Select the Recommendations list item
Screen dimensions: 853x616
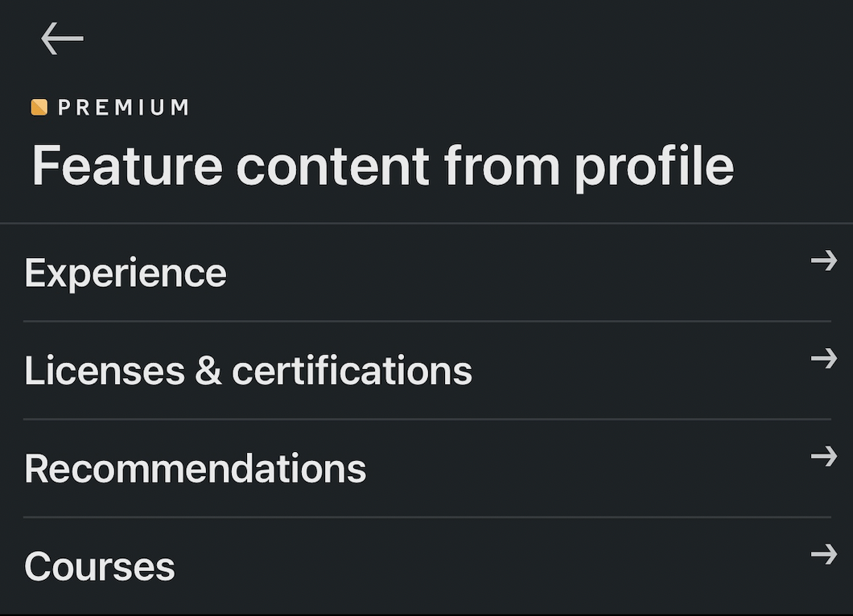click(x=426, y=469)
